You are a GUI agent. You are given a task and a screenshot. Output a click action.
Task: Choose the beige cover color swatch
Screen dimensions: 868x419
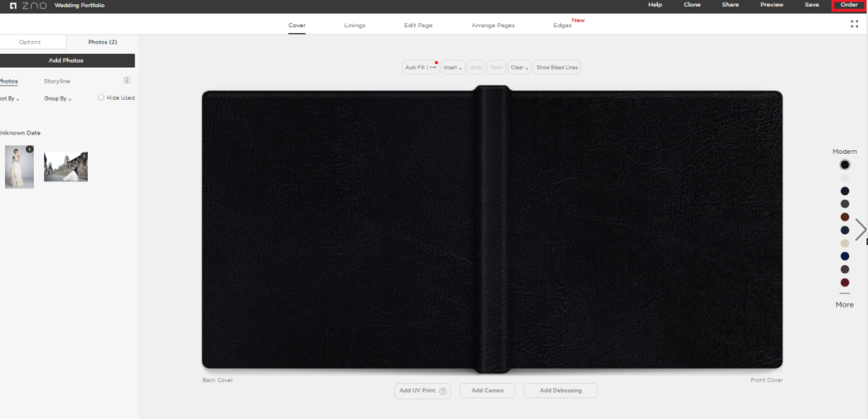[x=845, y=243]
